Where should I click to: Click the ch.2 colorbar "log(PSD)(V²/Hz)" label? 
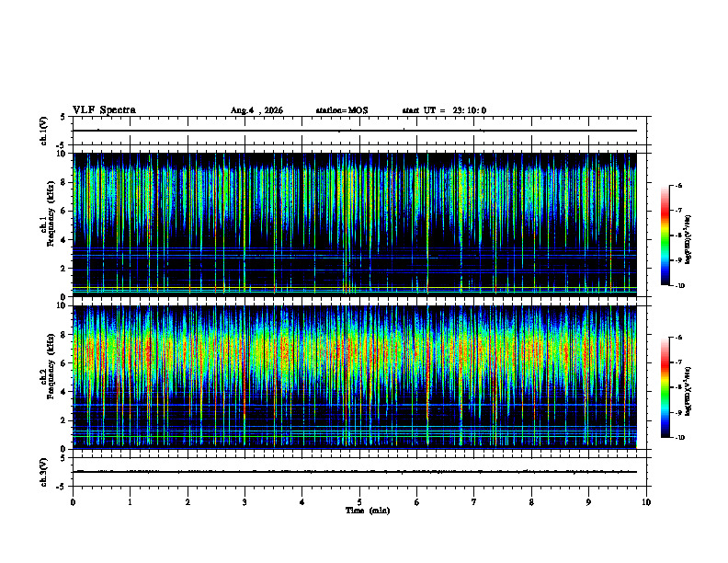(x=688, y=391)
